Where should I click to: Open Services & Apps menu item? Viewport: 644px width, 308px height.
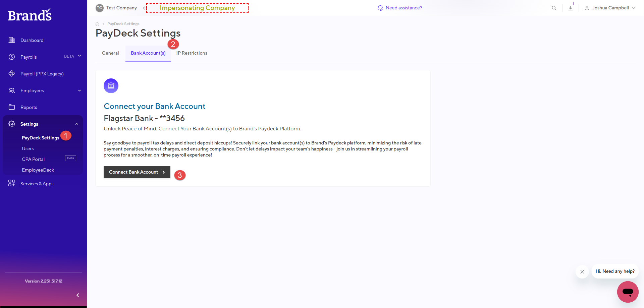37,184
